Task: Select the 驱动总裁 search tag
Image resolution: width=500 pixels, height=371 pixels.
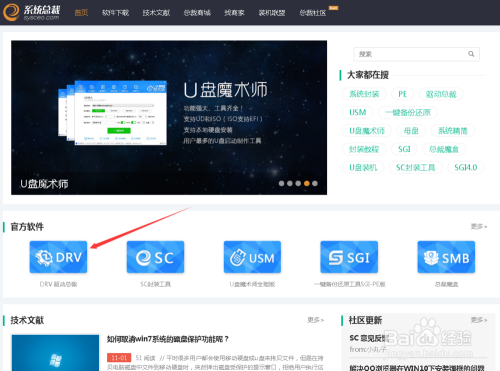Action: 441,94
